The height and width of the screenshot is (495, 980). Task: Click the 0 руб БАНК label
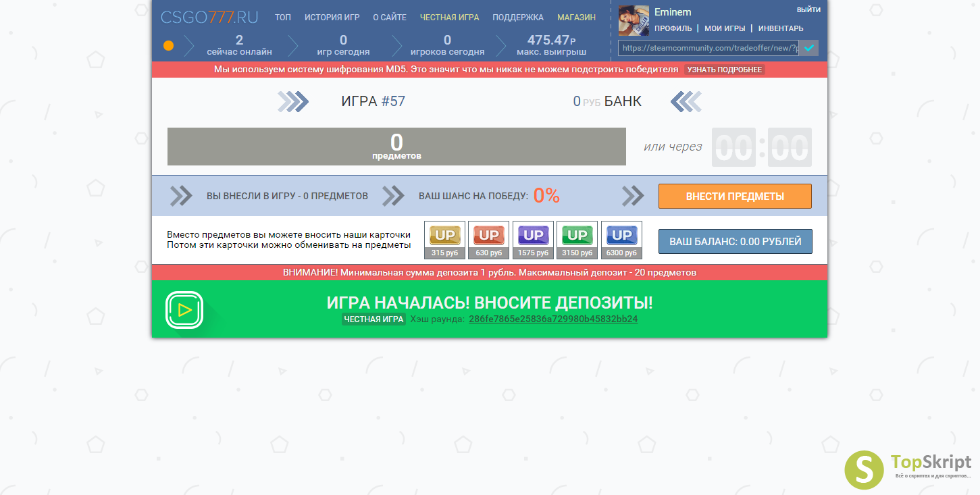click(607, 101)
